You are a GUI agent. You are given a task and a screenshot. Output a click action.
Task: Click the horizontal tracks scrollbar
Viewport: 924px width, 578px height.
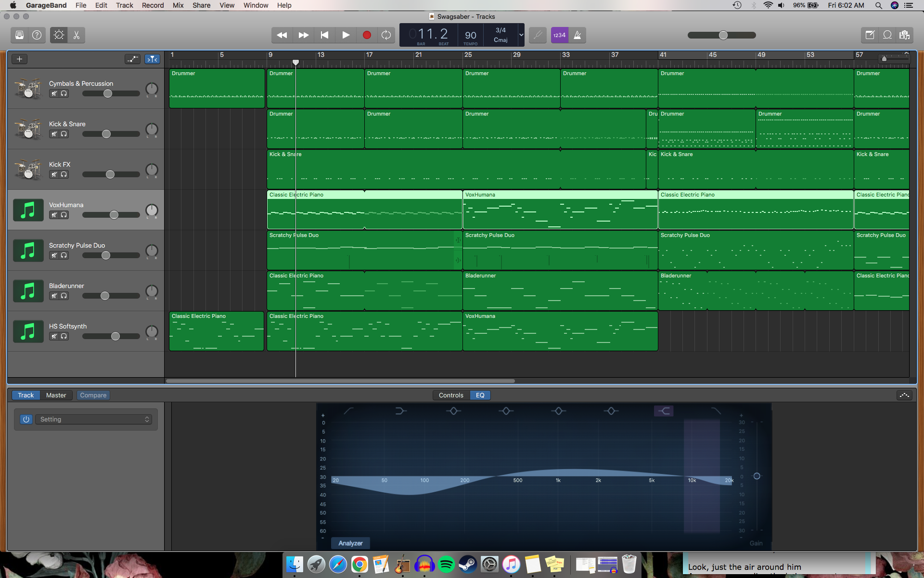point(340,381)
